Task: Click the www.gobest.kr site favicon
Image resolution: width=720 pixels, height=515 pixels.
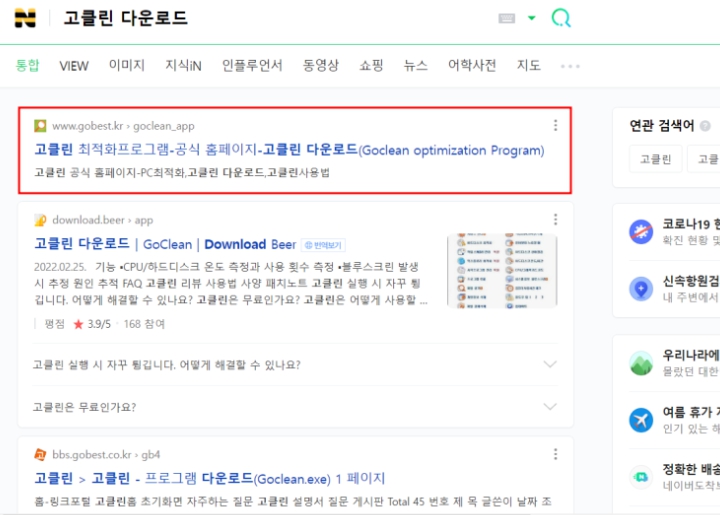Action: [40, 126]
